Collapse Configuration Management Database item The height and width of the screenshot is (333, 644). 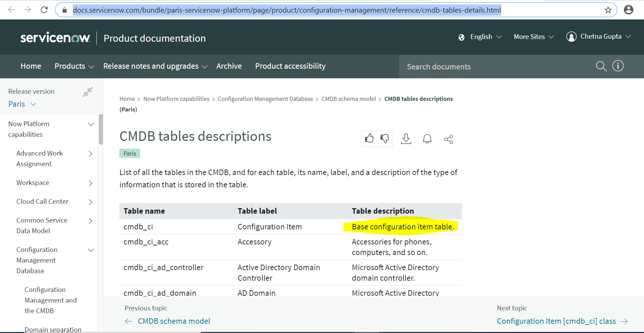[x=91, y=250]
